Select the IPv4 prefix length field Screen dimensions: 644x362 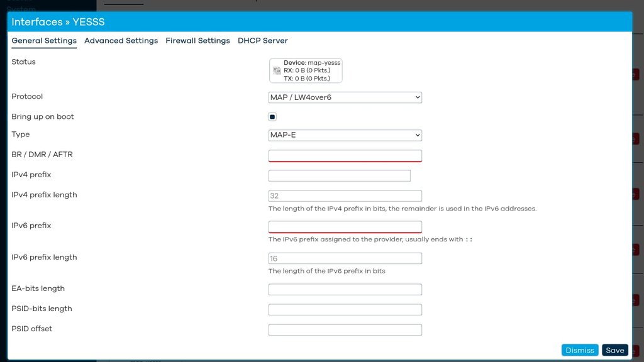pyautogui.click(x=345, y=196)
